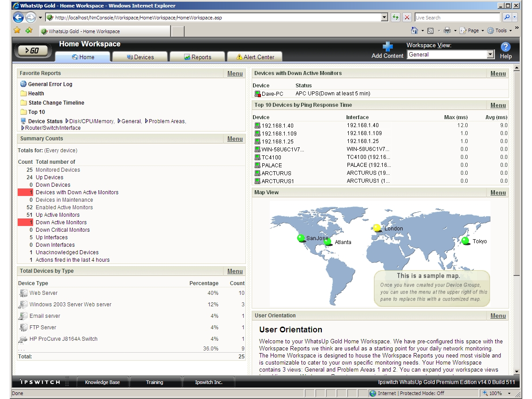Open the Top 10 folder icon
The image size is (532, 399).
click(23, 112)
